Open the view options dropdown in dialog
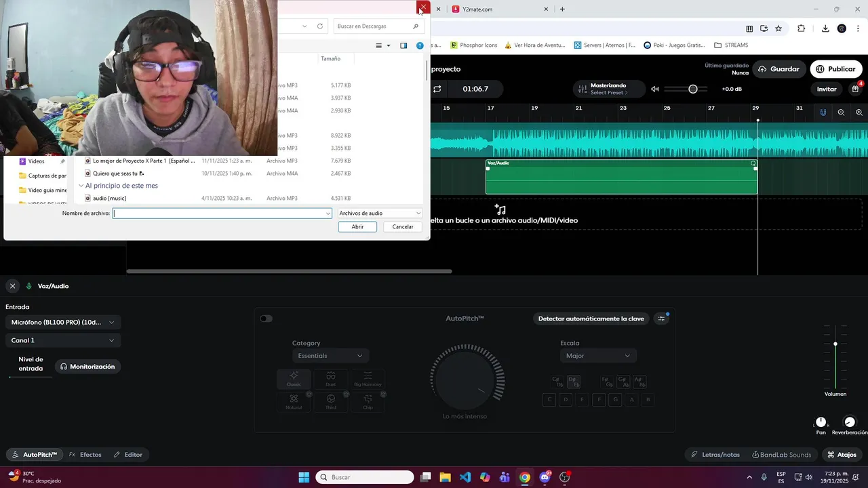This screenshot has width=868, height=488. click(389, 45)
